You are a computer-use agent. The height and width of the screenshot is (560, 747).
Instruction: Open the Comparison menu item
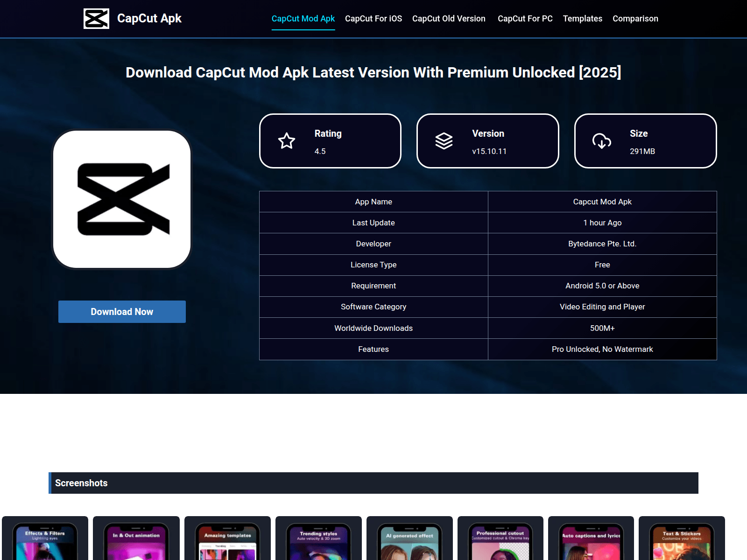tap(635, 19)
